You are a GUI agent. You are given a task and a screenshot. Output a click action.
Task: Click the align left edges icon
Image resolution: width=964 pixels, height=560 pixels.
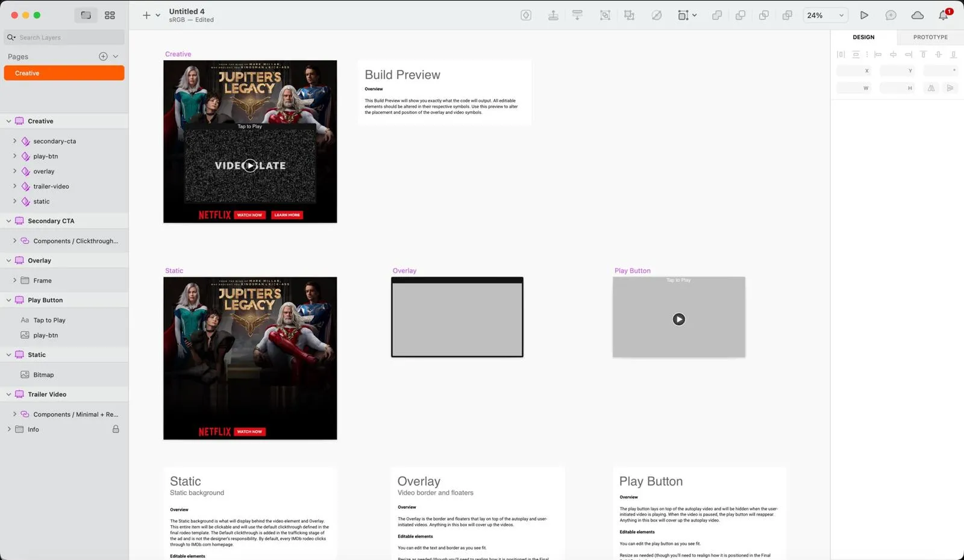pos(878,54)
